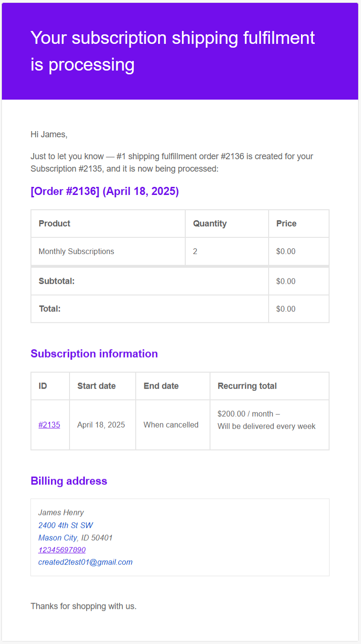361x644 pixels.
Task: Click the End date column header
Action: point(161,386)
